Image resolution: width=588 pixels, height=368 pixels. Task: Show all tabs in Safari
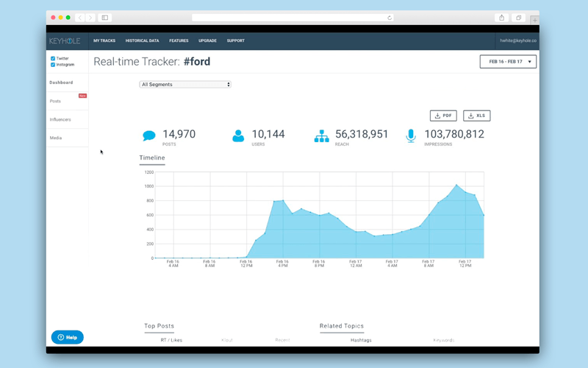(519, 18)
